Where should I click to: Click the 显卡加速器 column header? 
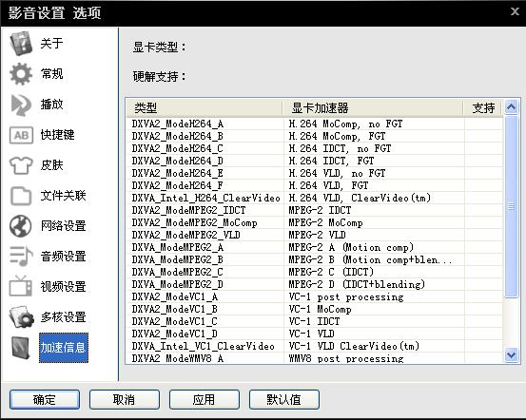click(x=373, y=108)
